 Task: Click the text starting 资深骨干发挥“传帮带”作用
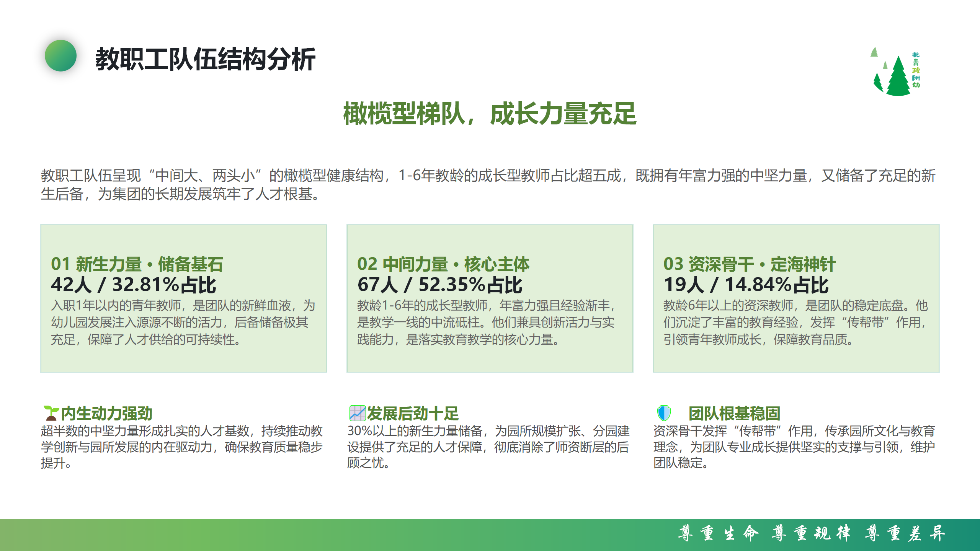point(795,447)
